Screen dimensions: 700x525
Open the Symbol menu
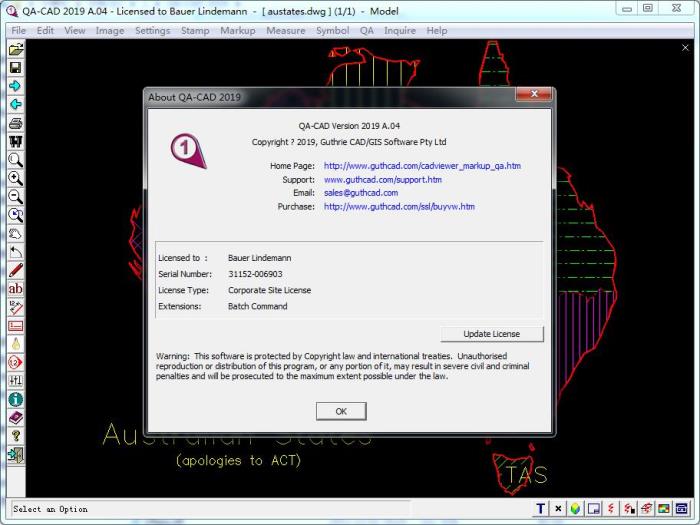333,30
